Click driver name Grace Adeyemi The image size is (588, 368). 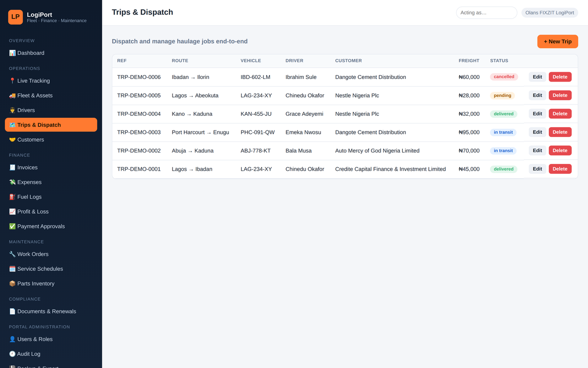point(304,114)
